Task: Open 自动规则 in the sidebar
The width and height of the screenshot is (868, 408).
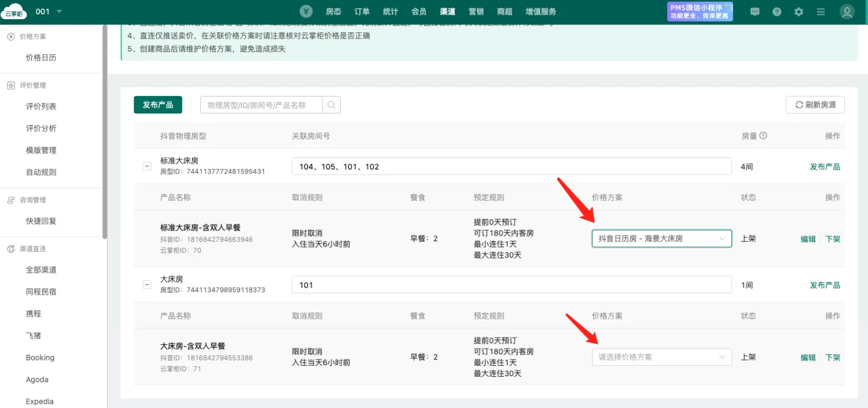Action: pyautogui.click(x=41, y=172)
